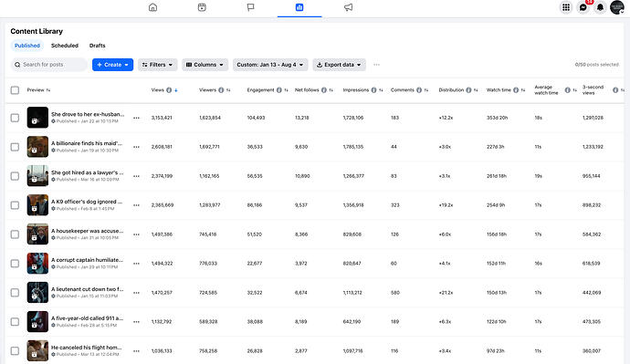Click the Comments column header
This screenshot has width=630, height=364.
click(402, 90)
